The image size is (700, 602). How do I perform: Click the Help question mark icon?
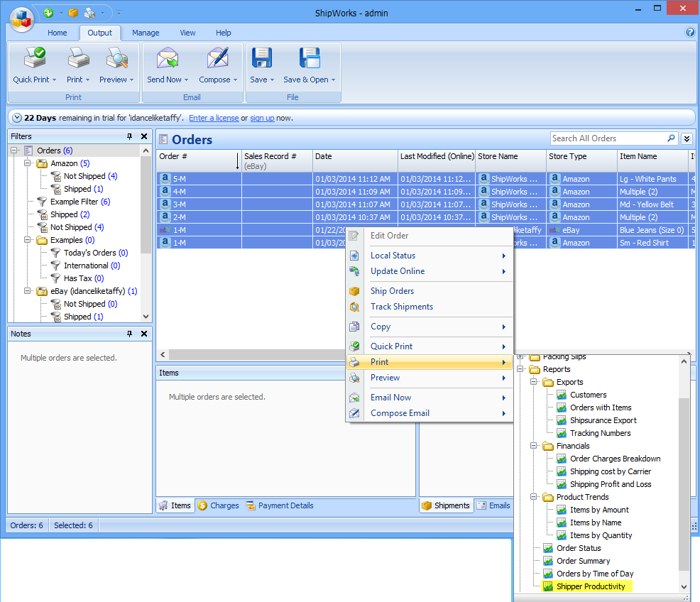point(689,33)
